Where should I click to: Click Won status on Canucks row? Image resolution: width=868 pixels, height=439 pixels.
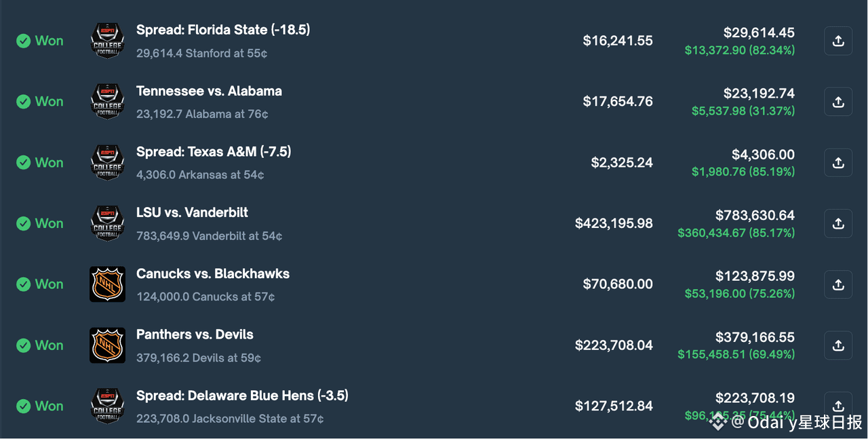pos(40,284)
